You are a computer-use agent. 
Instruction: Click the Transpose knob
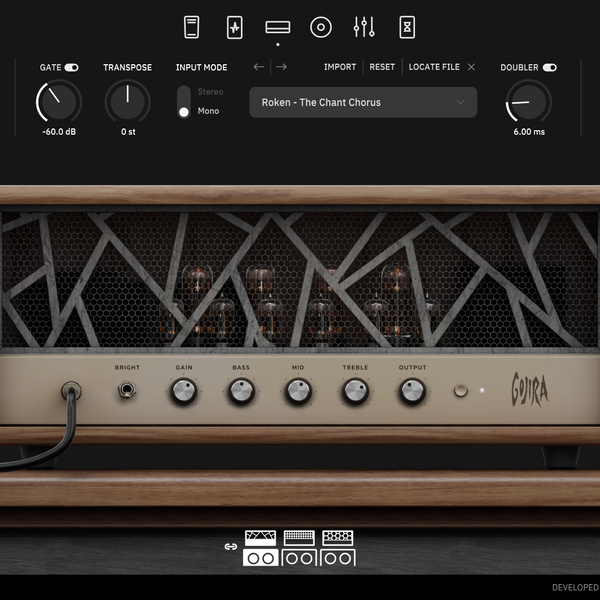pyautogui.click(x=127, y=101)
